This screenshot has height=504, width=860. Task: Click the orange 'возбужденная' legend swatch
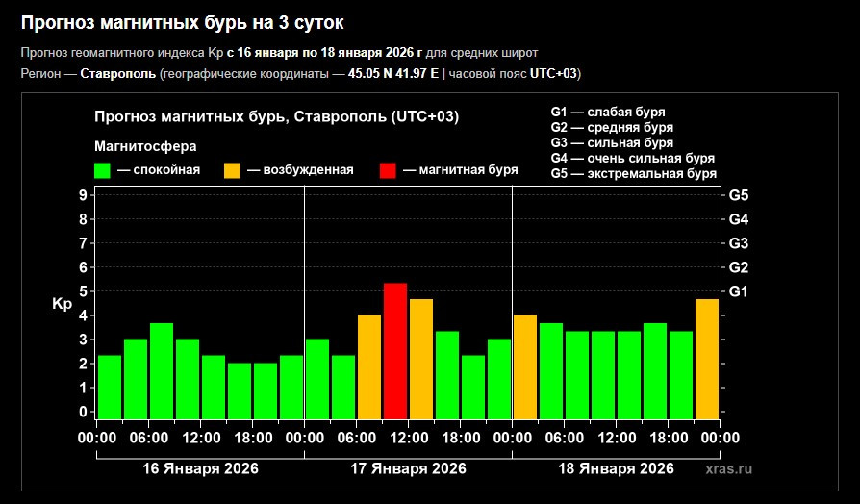[x=233, y=170]
